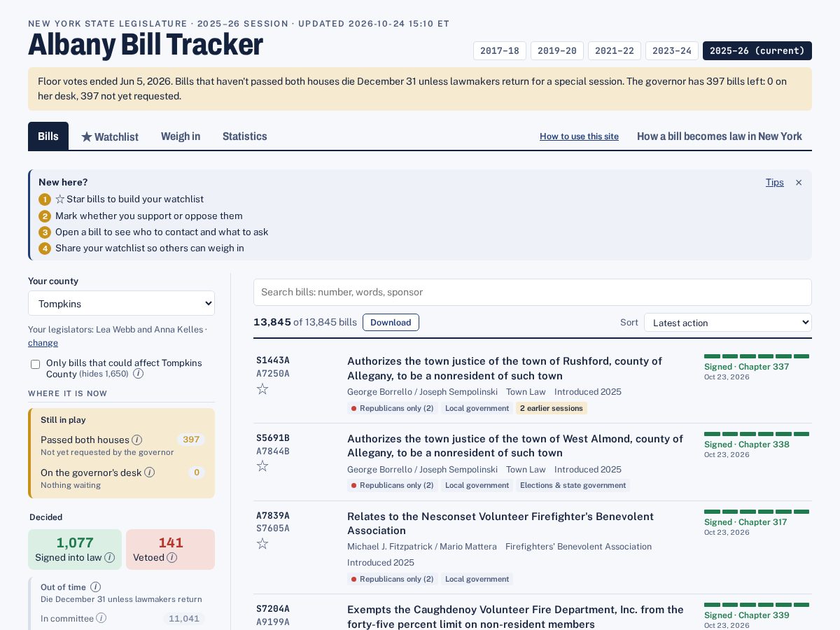The image size is (840, 630).
Task: Click Signed Chapter 339 status
Action: pos(746,615)
